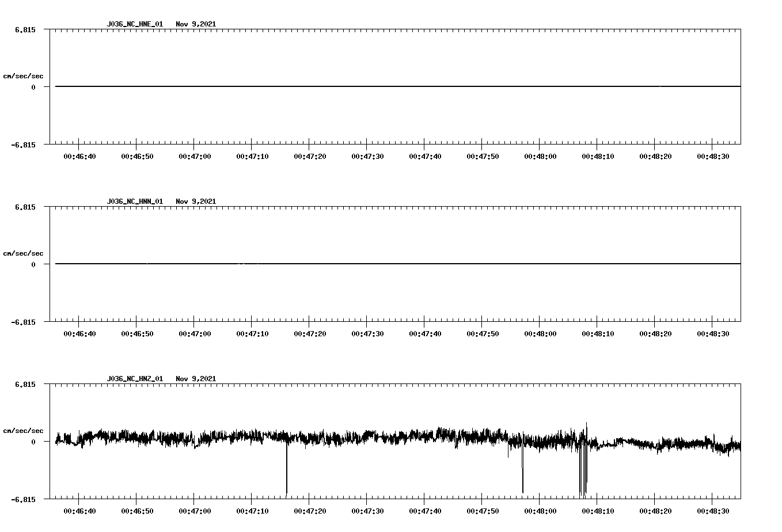Image resolution: width=782 pixels, height=532 pixels.
Task: Click 00:47:50 time label under HNE plot
Action: (483, 156)
